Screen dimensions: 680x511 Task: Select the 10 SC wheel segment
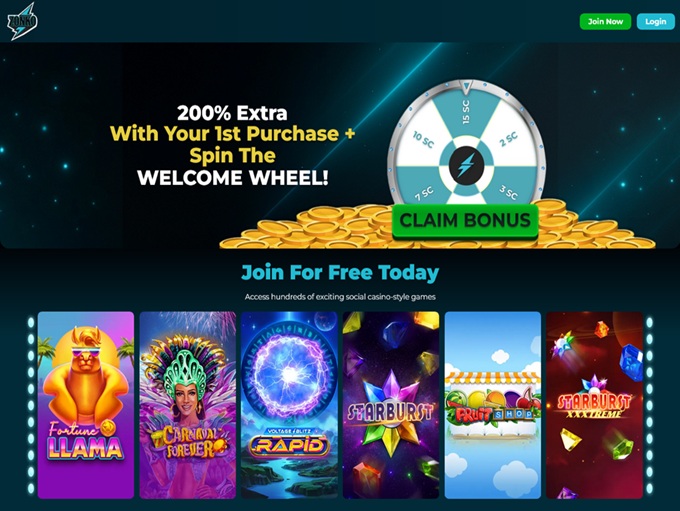[x=423, y=139]
